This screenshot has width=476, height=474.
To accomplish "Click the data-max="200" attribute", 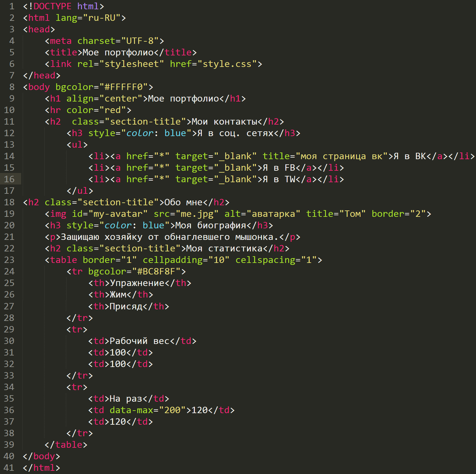I will pos(148,410).
